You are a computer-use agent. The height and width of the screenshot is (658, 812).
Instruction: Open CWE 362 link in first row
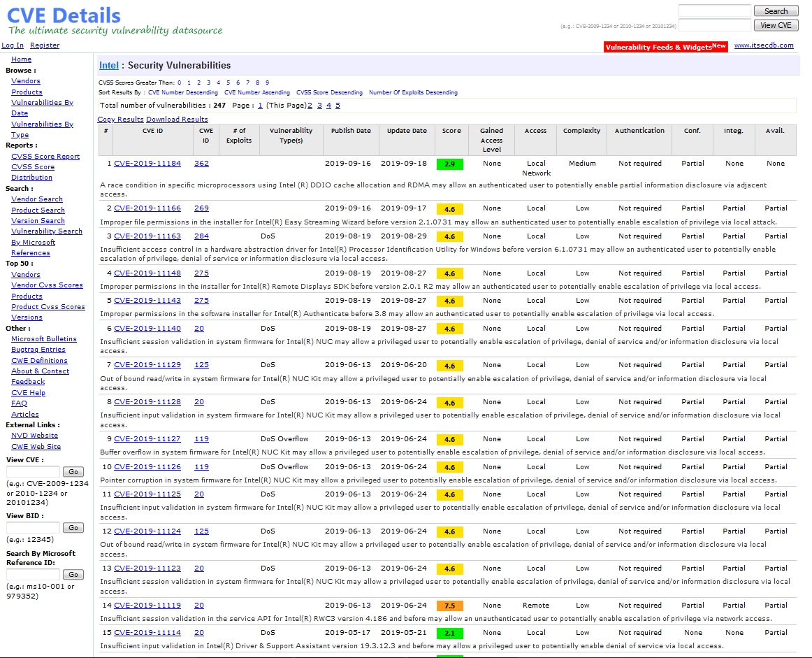(201, 163)
